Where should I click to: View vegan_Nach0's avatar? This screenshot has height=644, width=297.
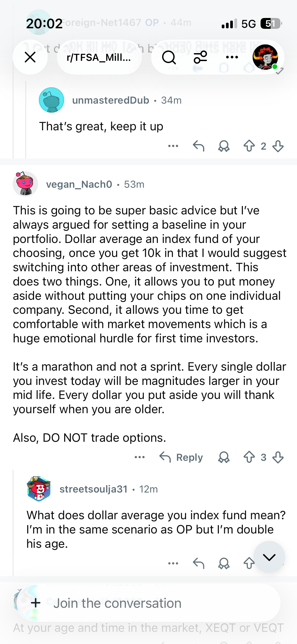(25, 184)
